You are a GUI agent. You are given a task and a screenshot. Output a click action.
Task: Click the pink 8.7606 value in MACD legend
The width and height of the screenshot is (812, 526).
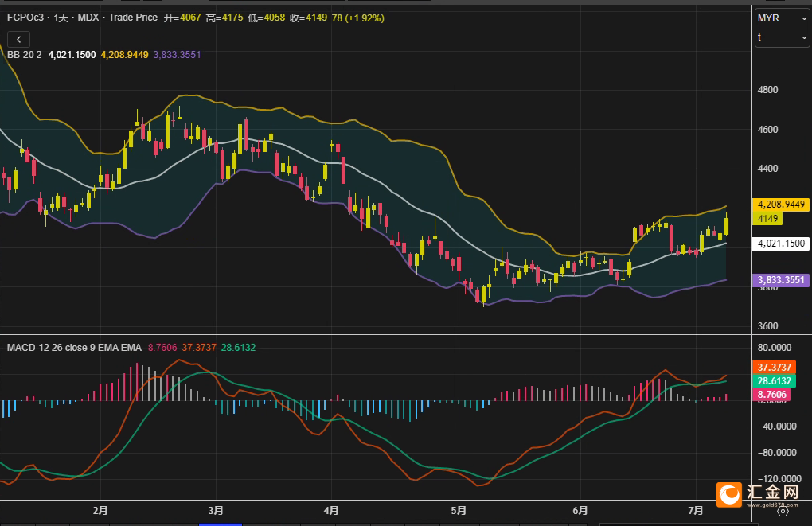[x=162, y=348]
